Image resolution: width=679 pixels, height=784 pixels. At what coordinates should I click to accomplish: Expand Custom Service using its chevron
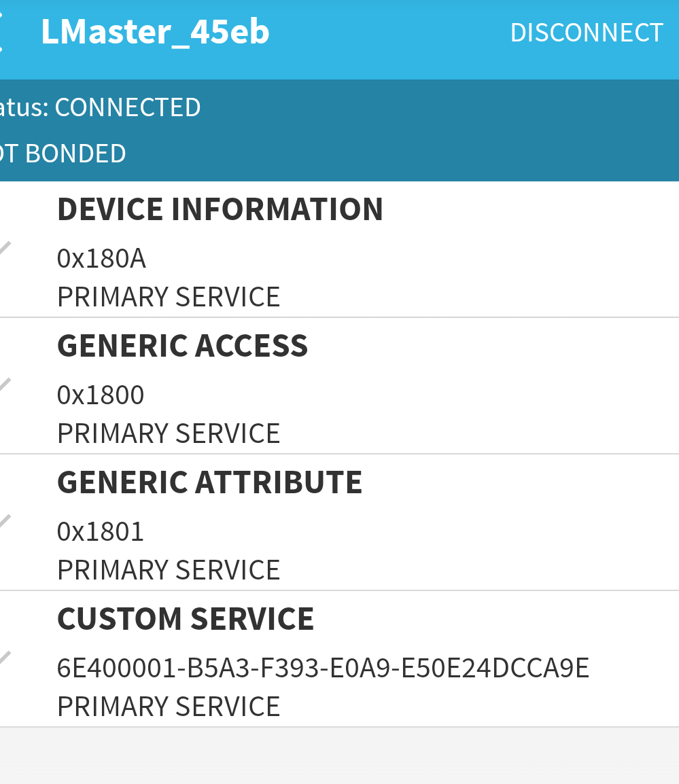[x=4, y=658]
